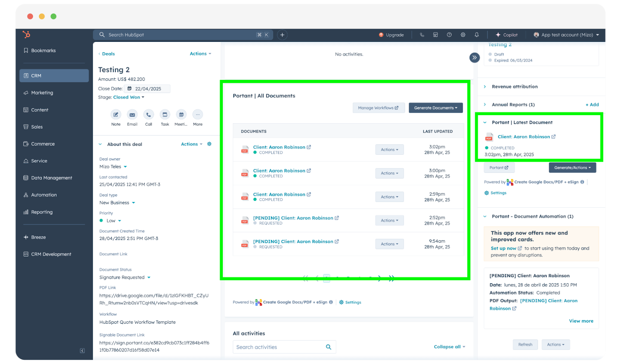Image resolution: width=621 pixels, height=364 pixels.
Task: Collapse Portant Latest Document card
Action: coord(485,122)
